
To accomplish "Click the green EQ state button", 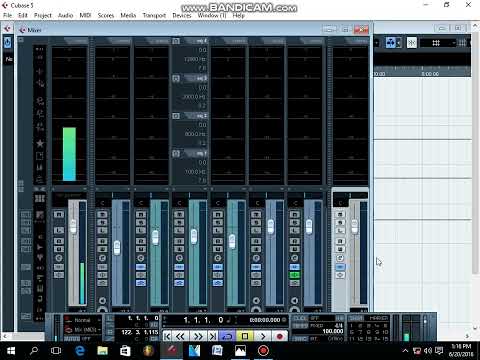I will 294,275.
